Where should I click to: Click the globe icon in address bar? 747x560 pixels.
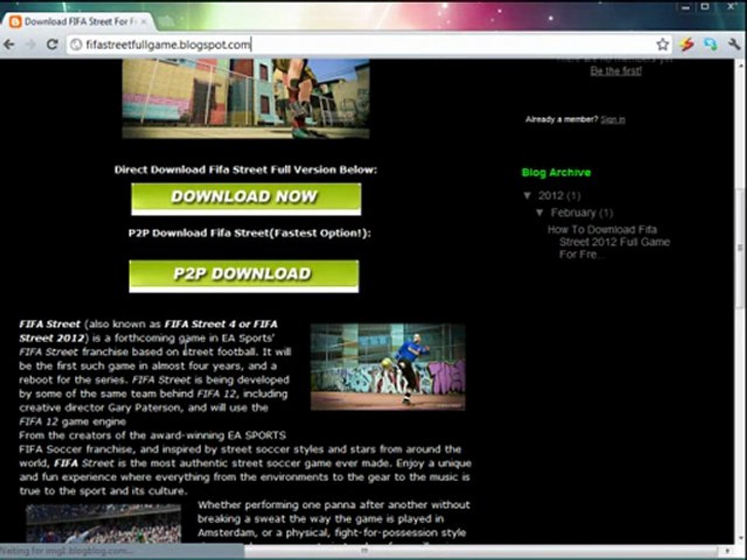click(76, 45)
